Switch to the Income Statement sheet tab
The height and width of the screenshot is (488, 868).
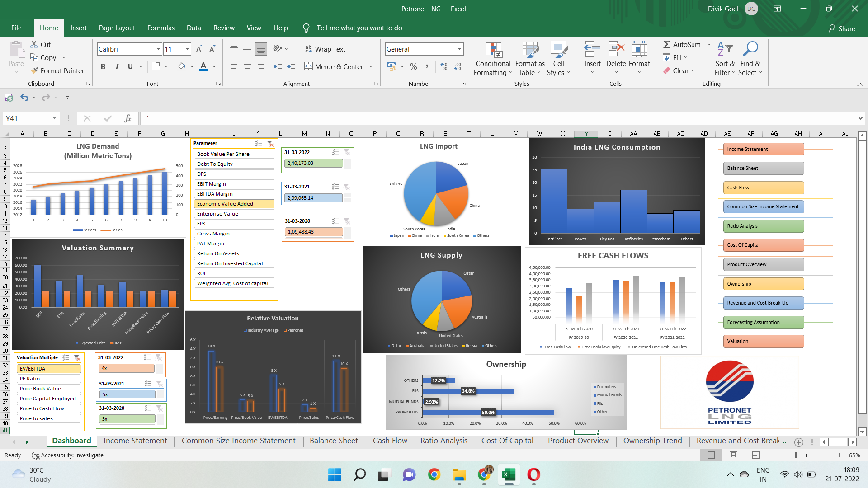[x=135, y=441]
